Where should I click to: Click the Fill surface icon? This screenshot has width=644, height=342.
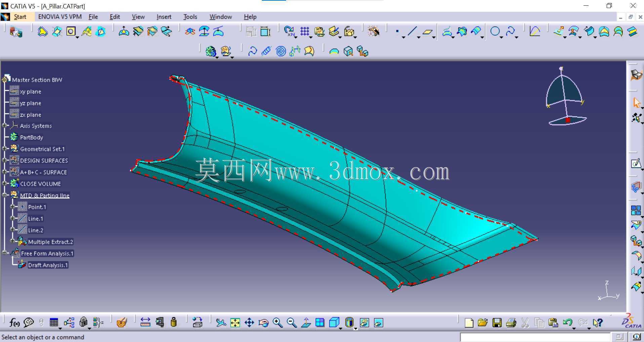click(x=604, y=32)
